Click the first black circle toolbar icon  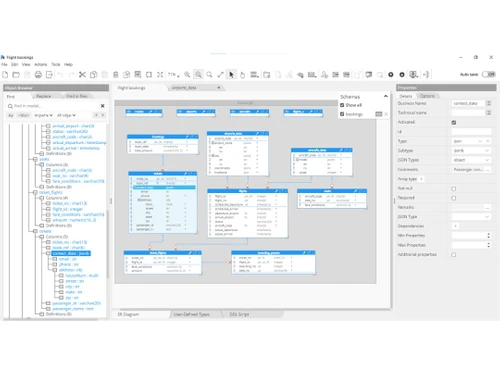pyautogui.click(x=391, y=75)
